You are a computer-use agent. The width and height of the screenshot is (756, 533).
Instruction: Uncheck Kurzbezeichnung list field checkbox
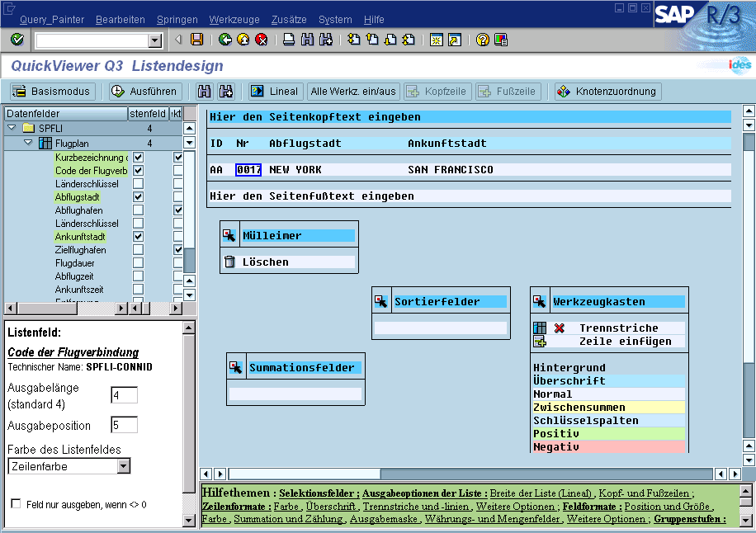point(139,157)
